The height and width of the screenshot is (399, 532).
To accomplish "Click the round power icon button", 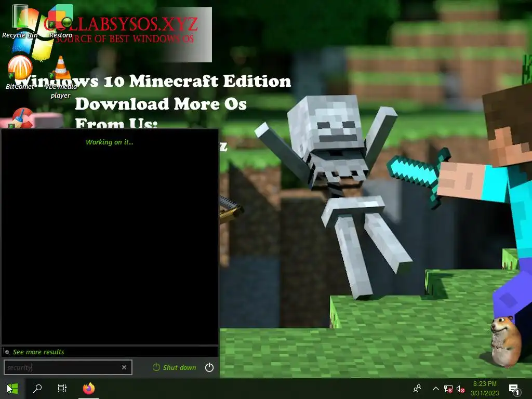I will pos(209,367).
